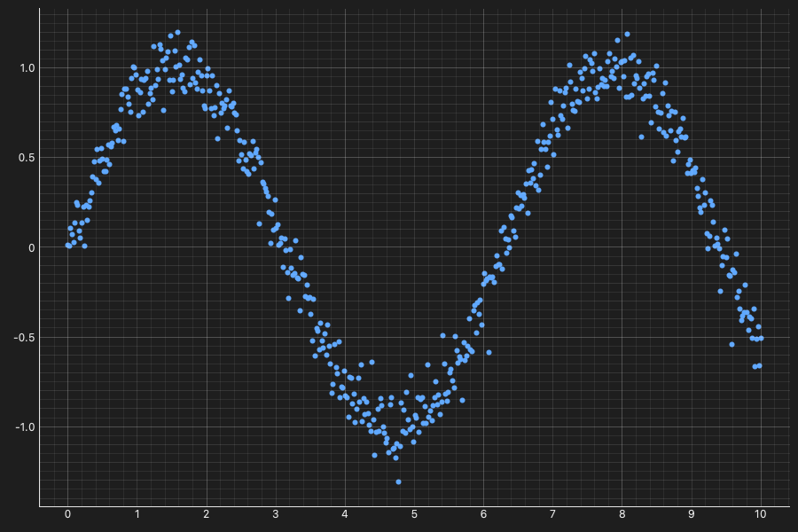Click the x-axis tick label 6
The width and height of the screenshot is (798, 532).
pos(483,514)
